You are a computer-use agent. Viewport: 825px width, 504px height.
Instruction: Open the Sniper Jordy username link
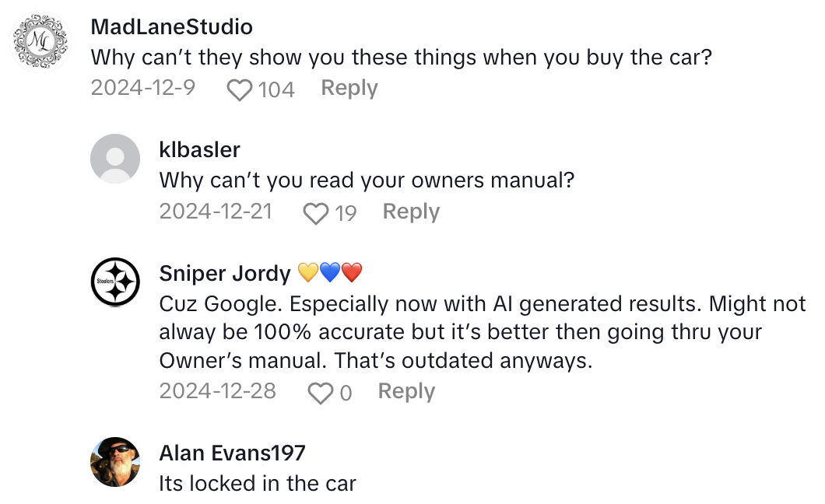point(226,273)
